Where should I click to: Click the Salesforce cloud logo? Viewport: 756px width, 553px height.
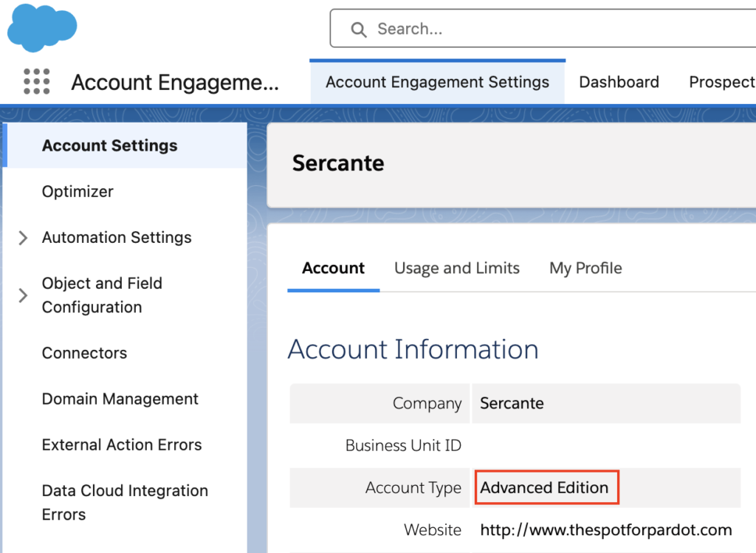(x=42, y=28)
